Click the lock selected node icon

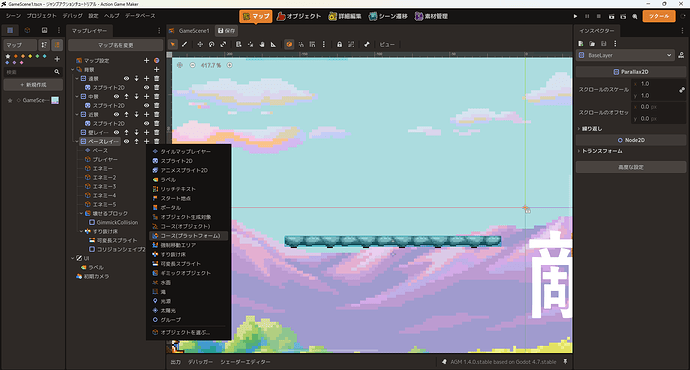point(339,44)
